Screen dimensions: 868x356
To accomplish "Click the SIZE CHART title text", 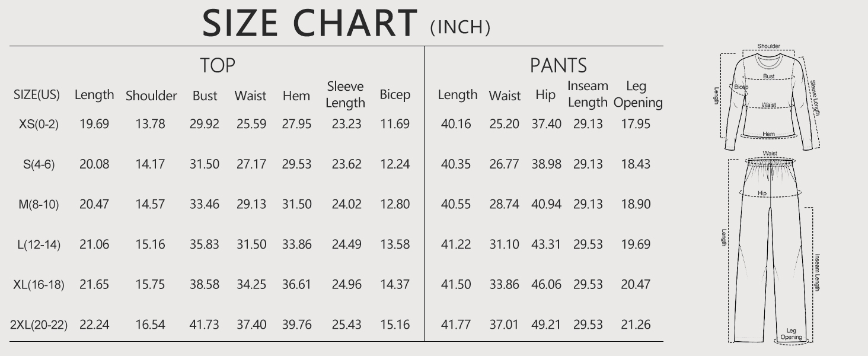I will (309, 24).
